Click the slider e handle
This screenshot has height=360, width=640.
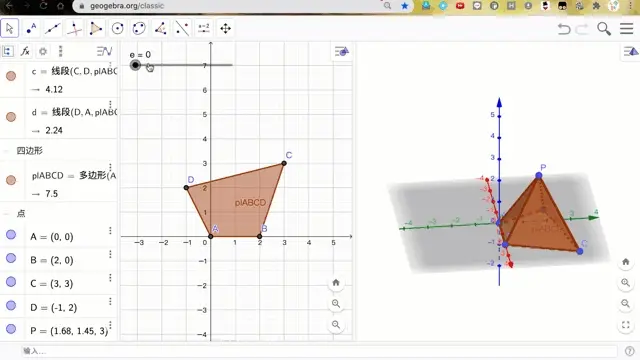coord(136,65)
